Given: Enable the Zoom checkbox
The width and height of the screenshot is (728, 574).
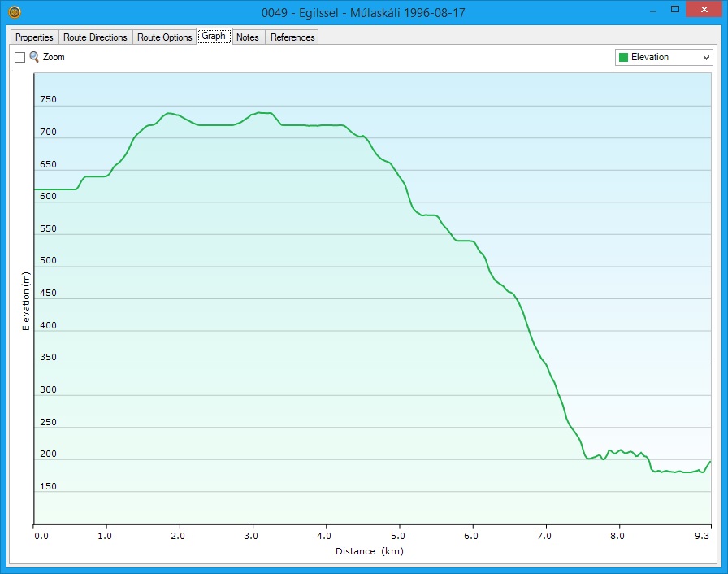Looking at the screenshot, I should tap(20, 58).
